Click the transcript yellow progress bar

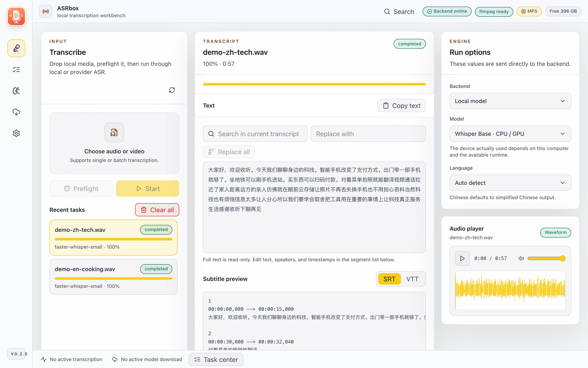tap(314, 84)
